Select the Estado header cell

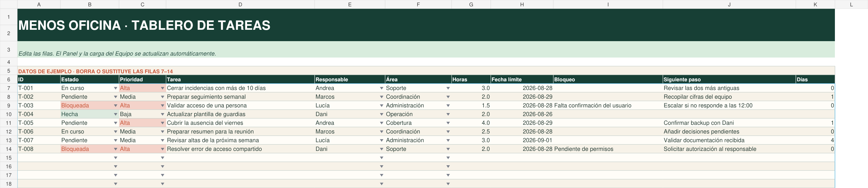pyautogui.click(x=90, y=80)
